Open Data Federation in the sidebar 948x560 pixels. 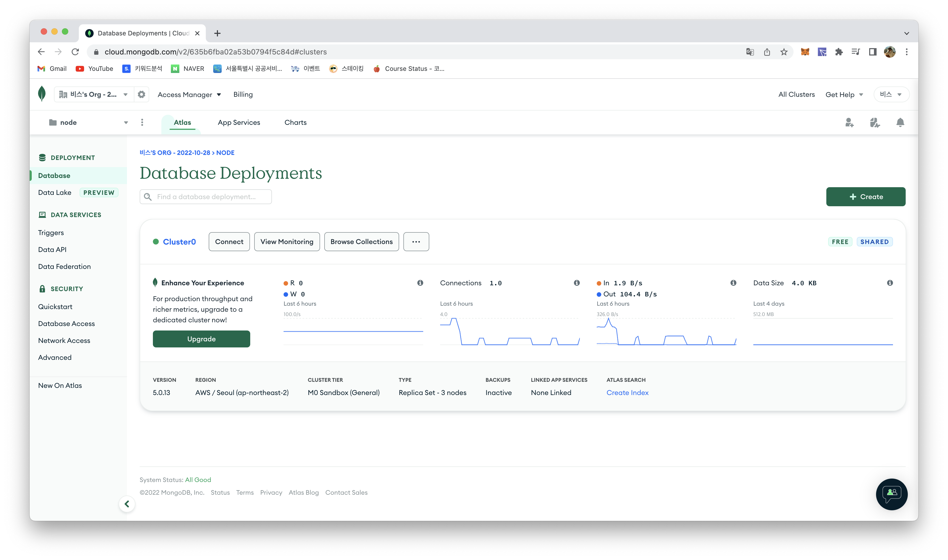65,267
